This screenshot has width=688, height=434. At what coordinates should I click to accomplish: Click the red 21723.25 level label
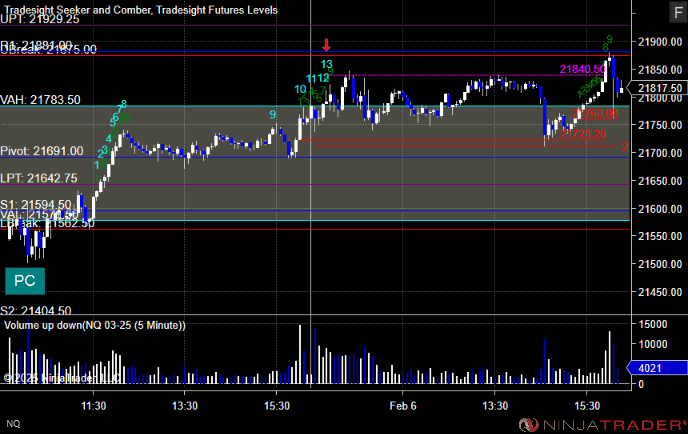click(x=584, y=134)
